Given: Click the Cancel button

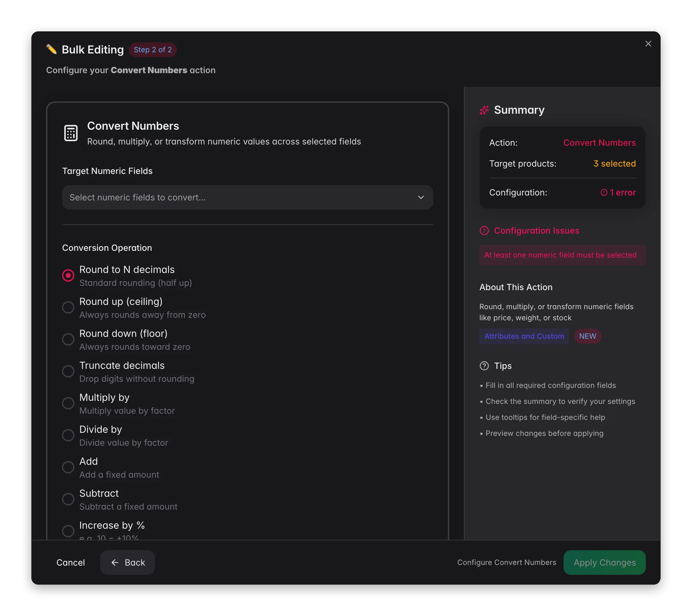Looking at the screenshot, I should click(x=70, y=563).
